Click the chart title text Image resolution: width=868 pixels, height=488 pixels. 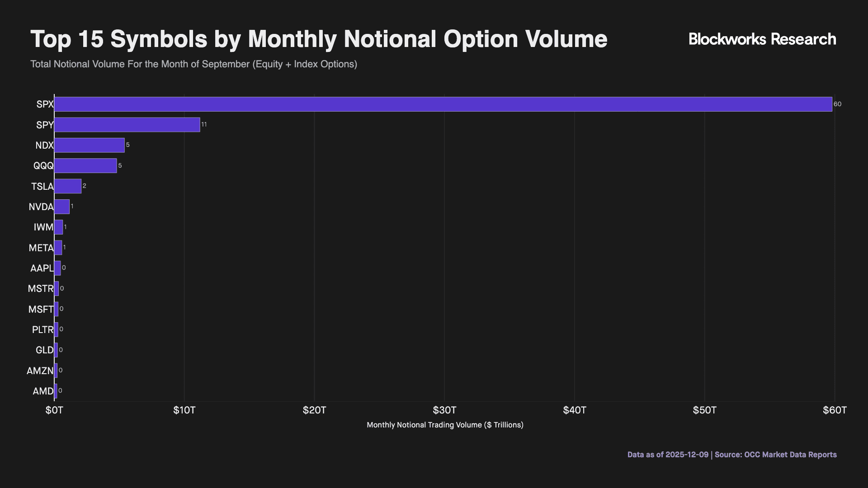point(319,39)
